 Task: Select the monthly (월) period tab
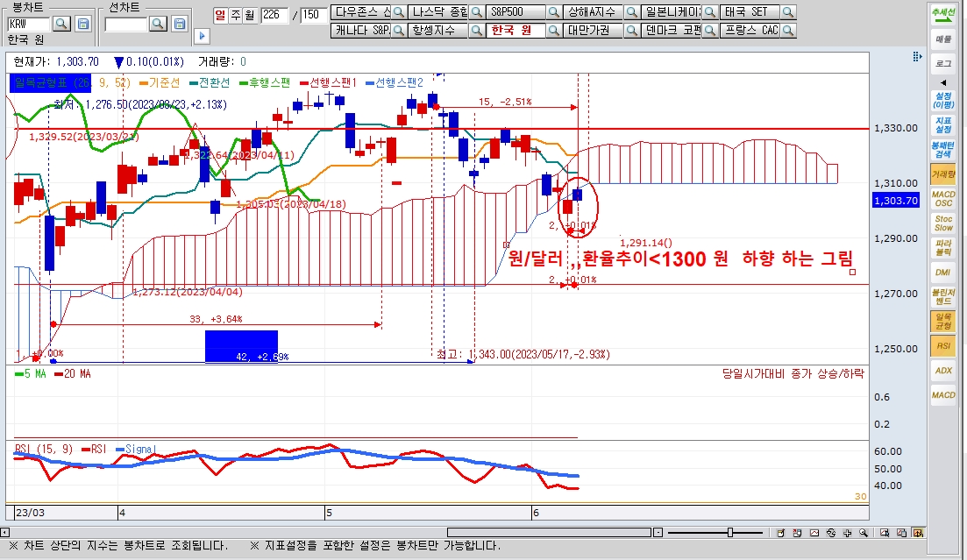(248, 14)
